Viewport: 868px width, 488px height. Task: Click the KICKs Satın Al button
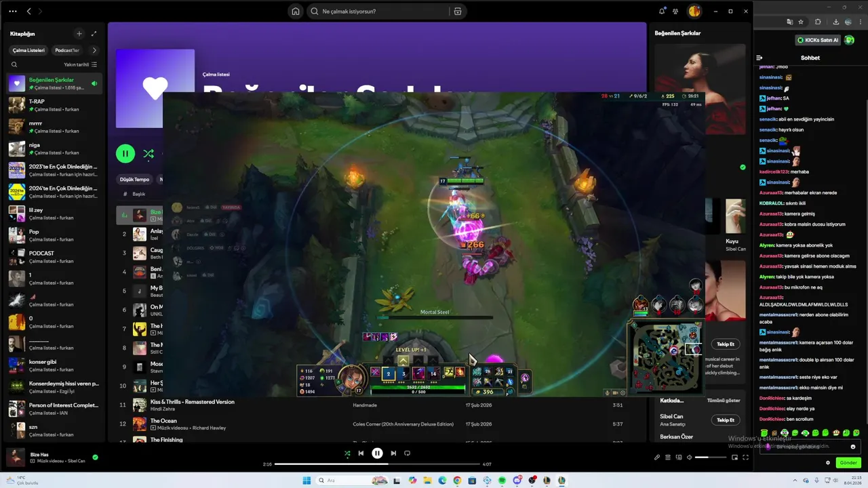818,40
